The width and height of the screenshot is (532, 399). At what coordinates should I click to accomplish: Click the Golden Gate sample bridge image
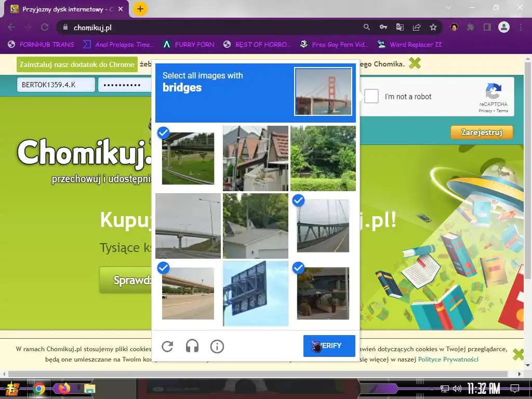[323, 91]
